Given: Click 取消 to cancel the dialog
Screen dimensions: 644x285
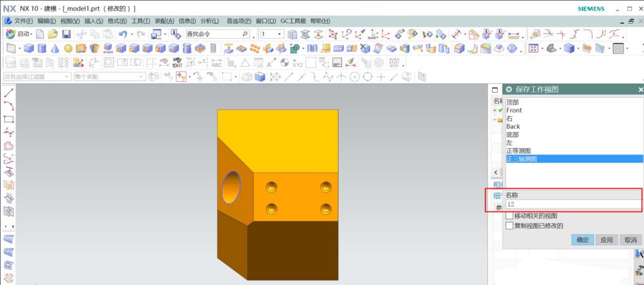Looking at the screenshot, I should click(x=630, y=240).
